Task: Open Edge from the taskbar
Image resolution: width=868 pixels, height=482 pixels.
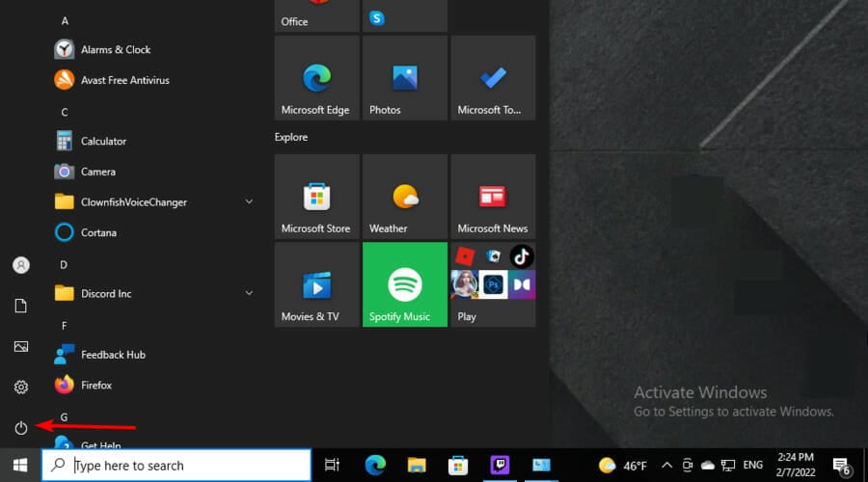Action: point(375,466)
